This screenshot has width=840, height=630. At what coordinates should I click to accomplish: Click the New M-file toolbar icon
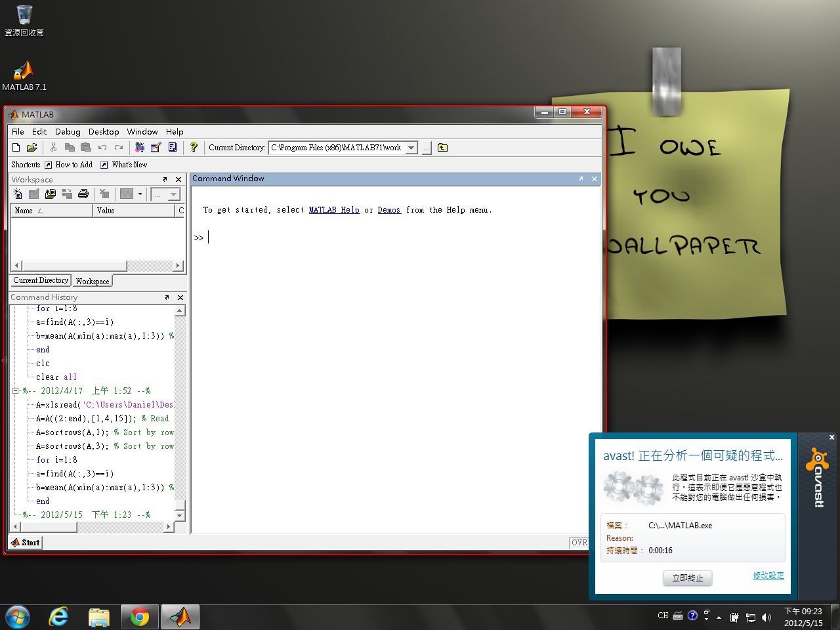coord(16,148)
